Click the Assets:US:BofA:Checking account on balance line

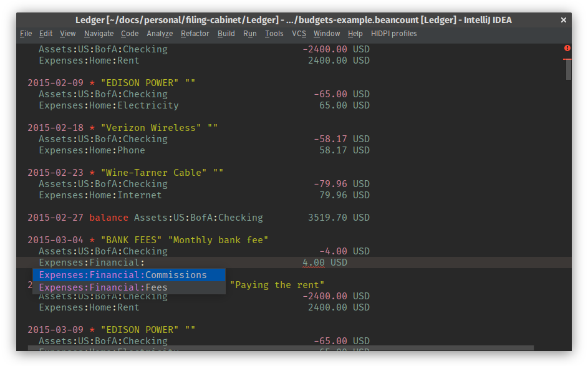tap(198, 218)
